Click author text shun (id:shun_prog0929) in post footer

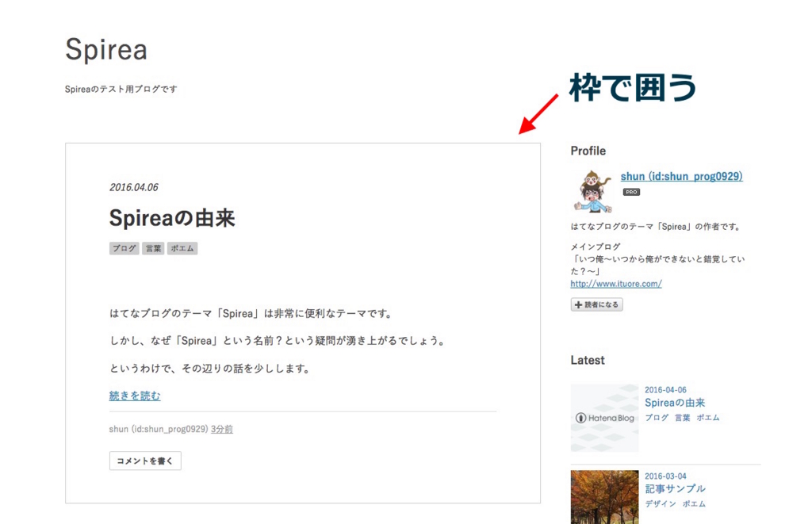[159, 429]
